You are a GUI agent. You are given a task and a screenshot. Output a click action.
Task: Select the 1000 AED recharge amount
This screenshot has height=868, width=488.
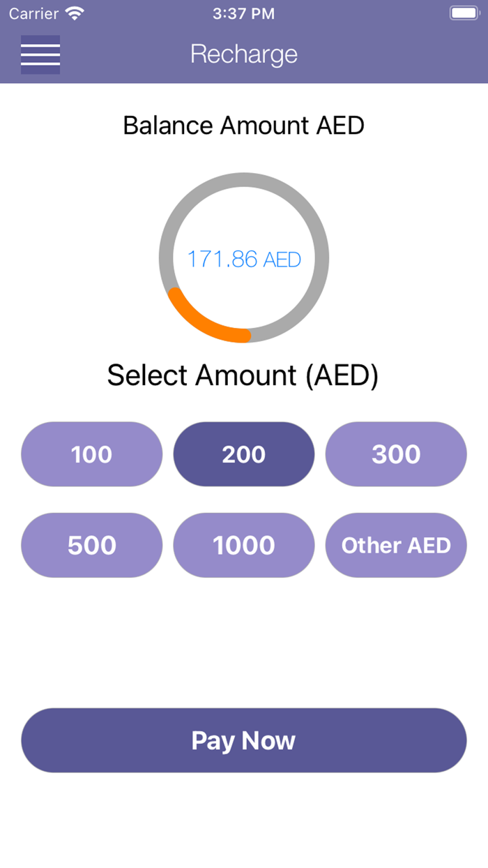[x=243, y=545]
